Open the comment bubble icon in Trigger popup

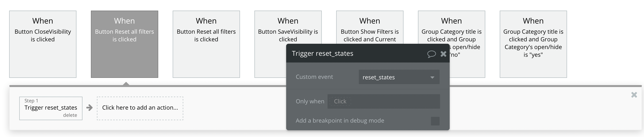coord(431,54)
